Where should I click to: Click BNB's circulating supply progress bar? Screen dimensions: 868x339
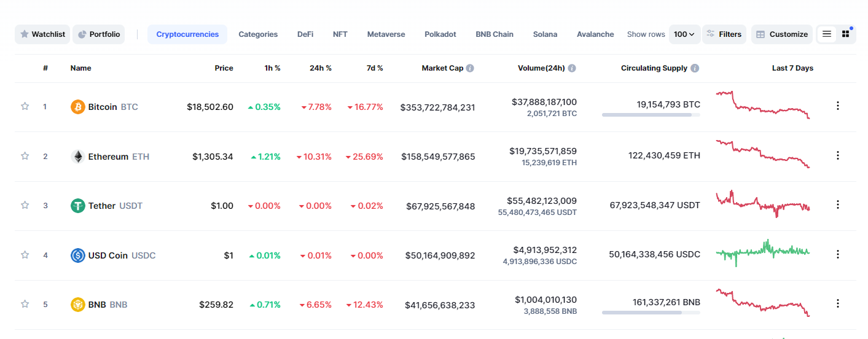(x=651, y=313)
